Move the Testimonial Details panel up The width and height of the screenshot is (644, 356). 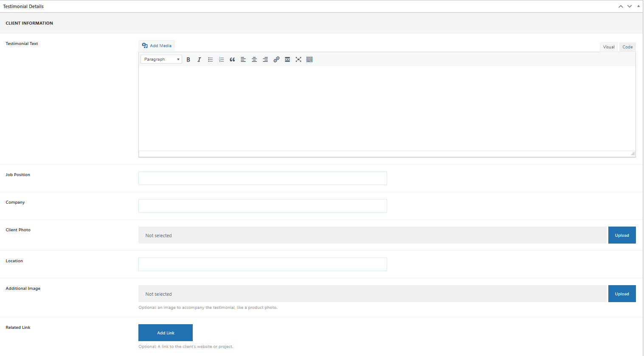(621, 6)
